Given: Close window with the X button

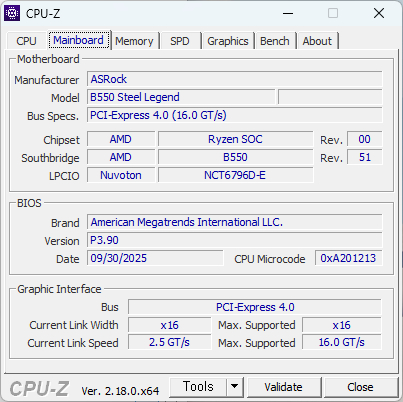Looking at the screenshot, I should [x=379, y=13].
